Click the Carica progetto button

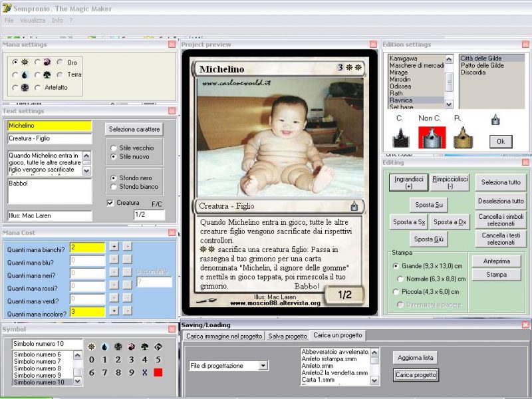(x=416, y=375)
